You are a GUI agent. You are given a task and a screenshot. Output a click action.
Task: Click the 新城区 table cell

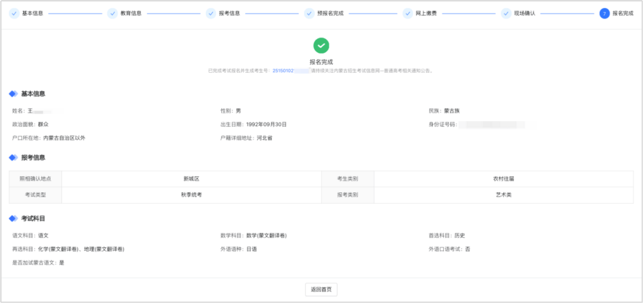pyautogui.click(x=191, y=179)
